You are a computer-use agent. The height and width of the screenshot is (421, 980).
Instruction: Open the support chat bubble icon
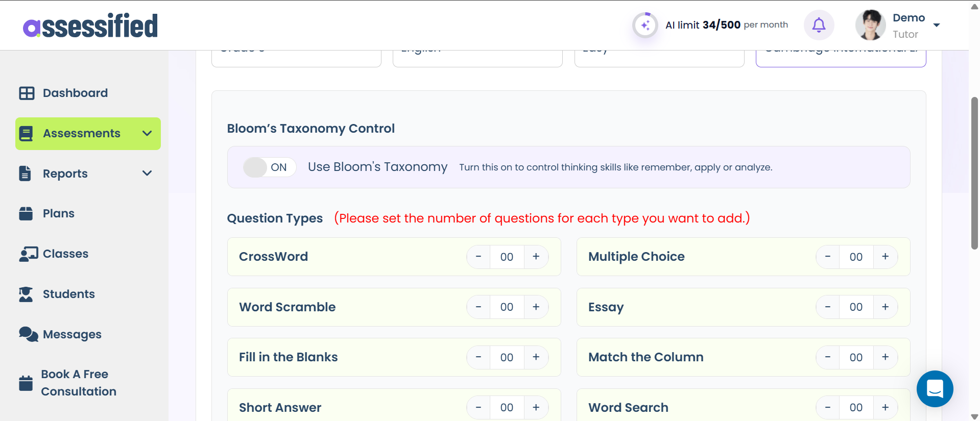935,389
